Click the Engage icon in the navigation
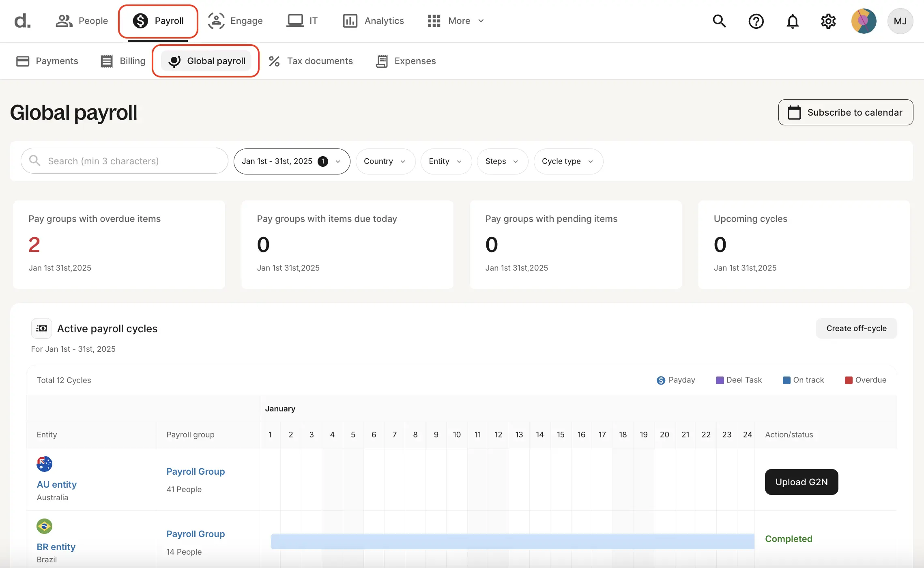Screen dimensions: 924x568 216,20
